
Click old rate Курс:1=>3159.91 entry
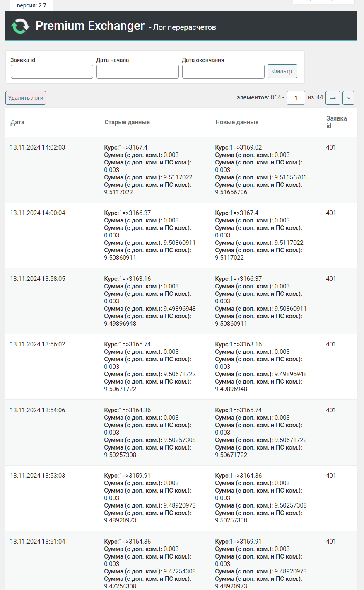(x=128, y=476)
